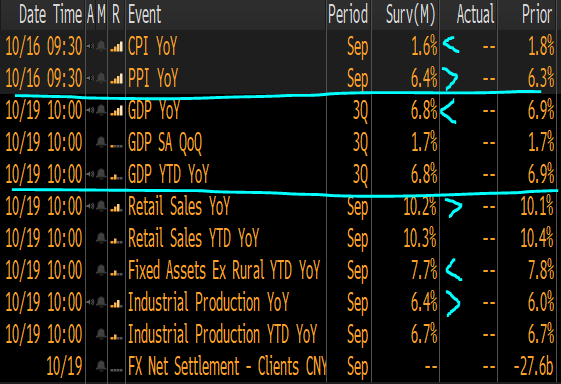Click the alert bell in GDP YoY row

pyautogui.click(x=101, y=110)
